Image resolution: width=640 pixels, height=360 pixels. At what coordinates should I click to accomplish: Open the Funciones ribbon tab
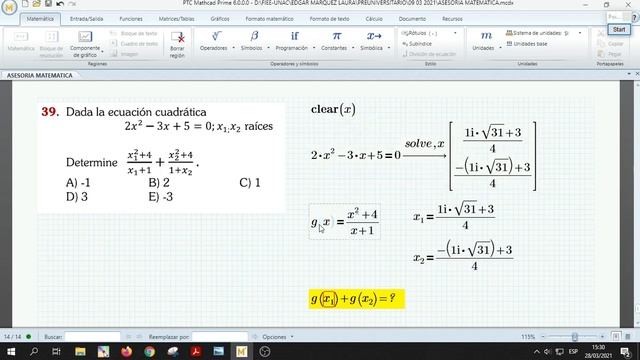coord(131,19)
